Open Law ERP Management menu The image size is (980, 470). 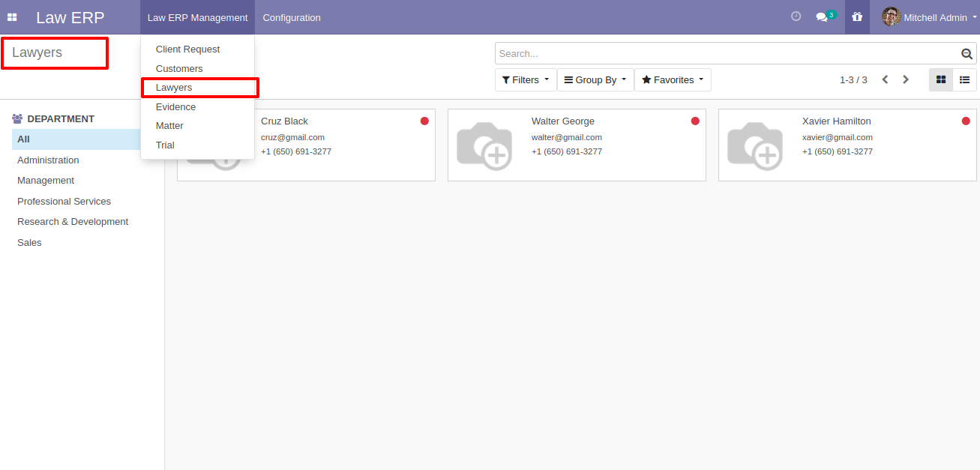coord(197,17)
